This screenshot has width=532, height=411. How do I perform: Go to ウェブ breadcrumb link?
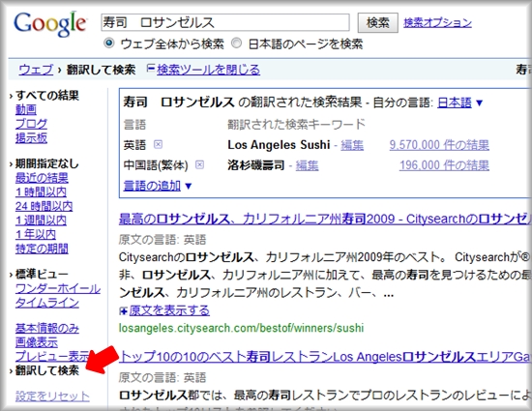36,70
